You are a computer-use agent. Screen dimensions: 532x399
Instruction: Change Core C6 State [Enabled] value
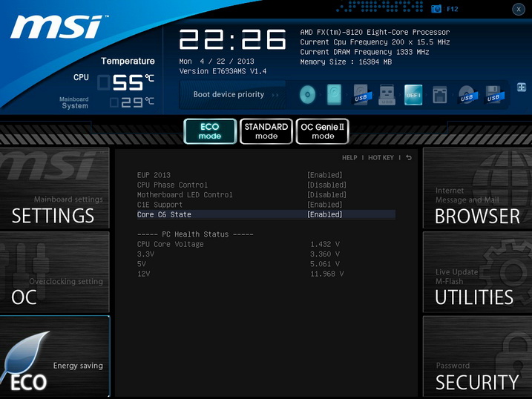pos(325,214)
